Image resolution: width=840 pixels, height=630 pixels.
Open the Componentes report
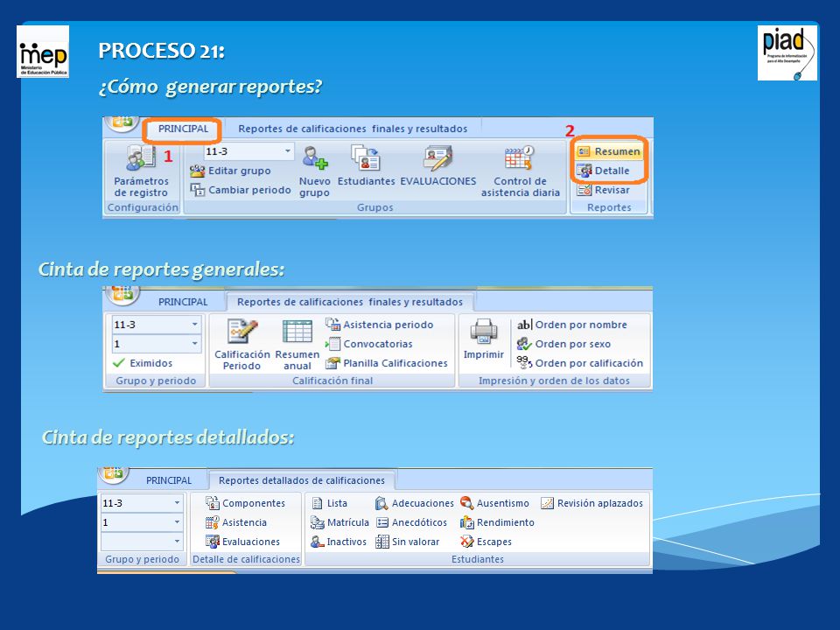[x=245, y=503]
